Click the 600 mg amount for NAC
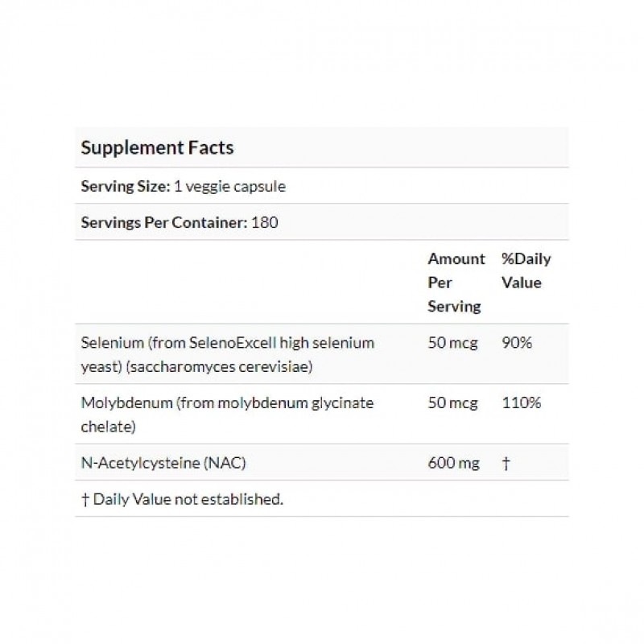 tap(453, 463)
